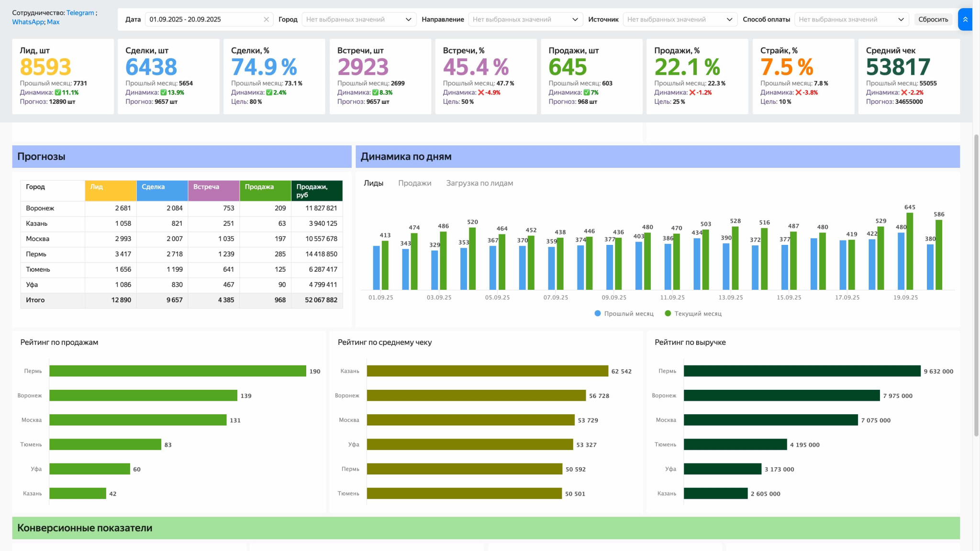This screenshot has width=980, height=551.
Task: Open the Направление dropdown filter
Action: (525, 20)
